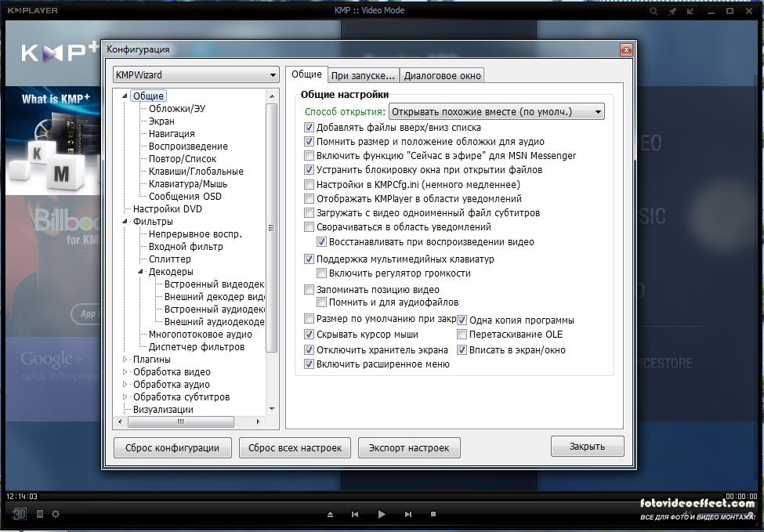The image size is (764, 532).
Task: Open the KMPWizard preset dropdown
Action: tap(196, 75)
